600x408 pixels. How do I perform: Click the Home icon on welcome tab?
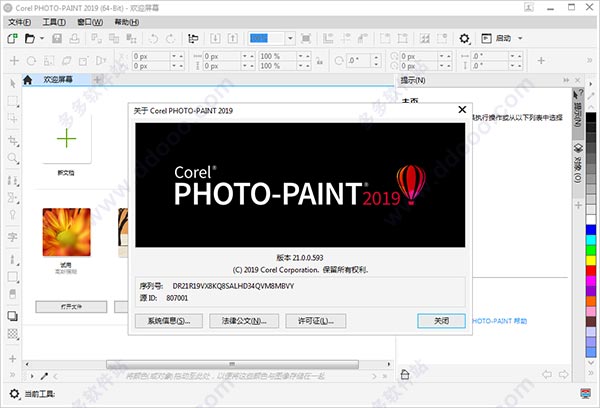click(x=27, y=80)
